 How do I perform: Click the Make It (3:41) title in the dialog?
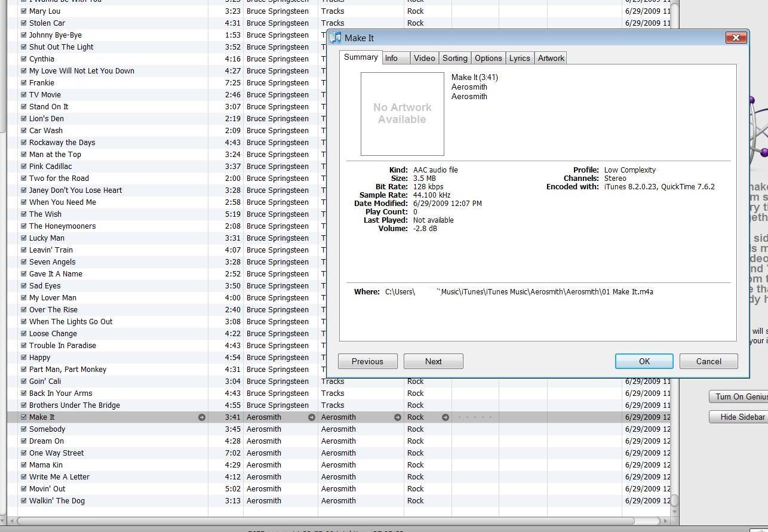(475, 78)
